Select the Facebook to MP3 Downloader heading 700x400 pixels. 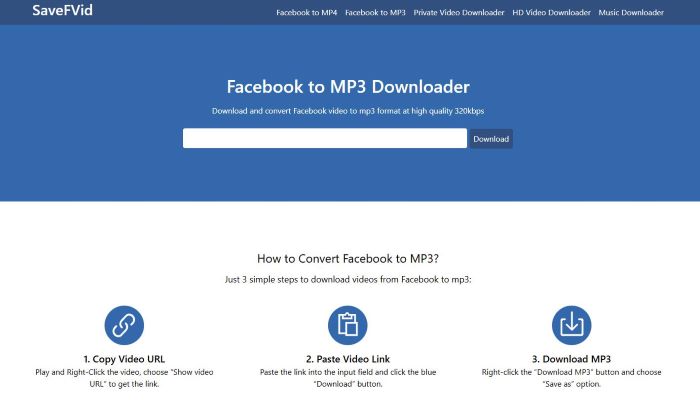pyautogui.click(x=348, y=87)
